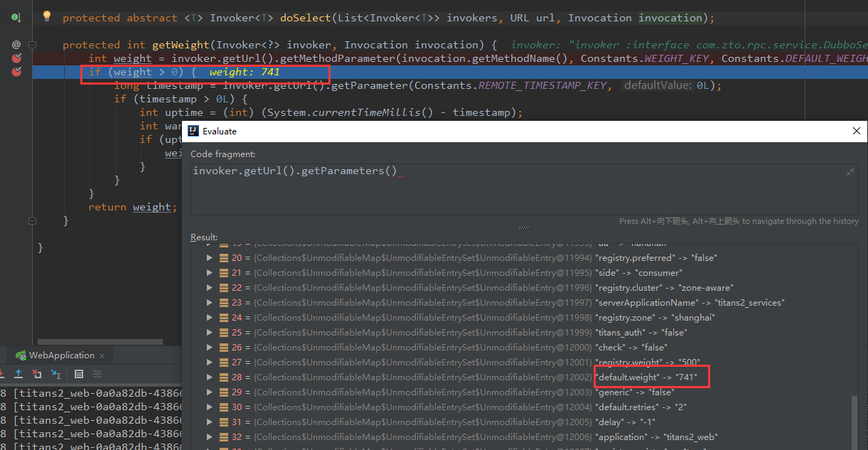The image size is (868, 450).
Task: Click the Result panel vertical scrollbar
Action: click(x=854, y=423)
